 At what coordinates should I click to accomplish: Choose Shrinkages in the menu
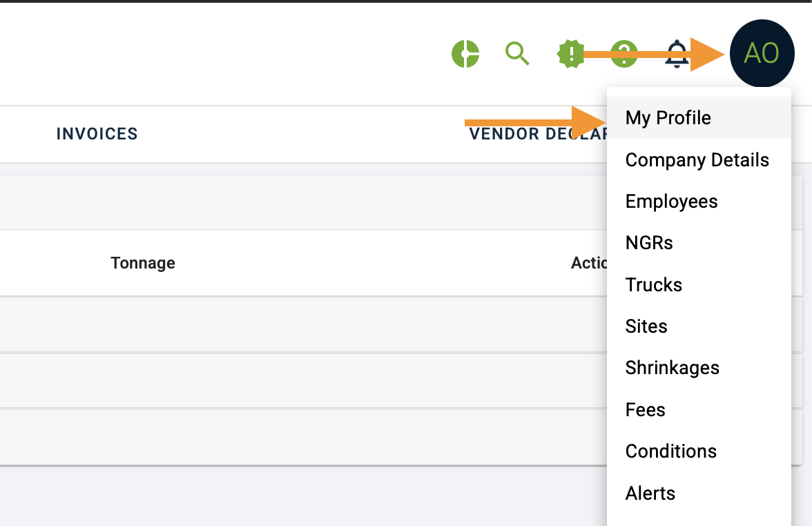(672, 368)
